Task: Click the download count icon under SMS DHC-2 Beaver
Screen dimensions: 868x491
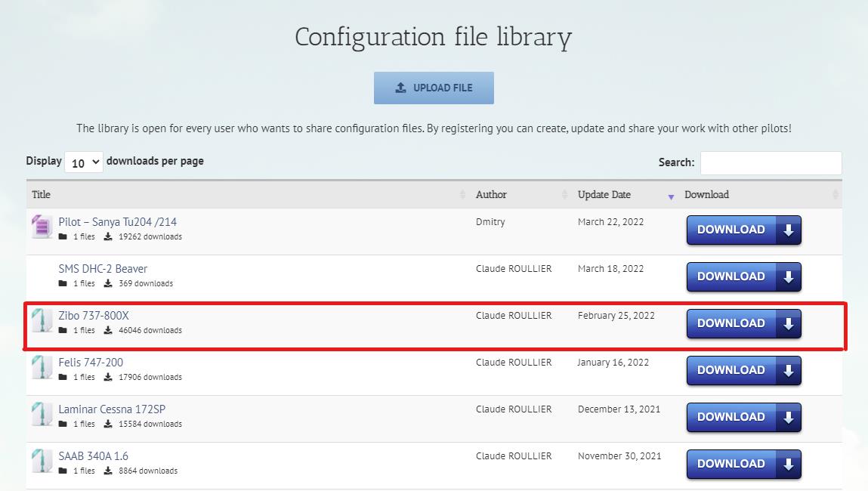Action: coord(108,283)
